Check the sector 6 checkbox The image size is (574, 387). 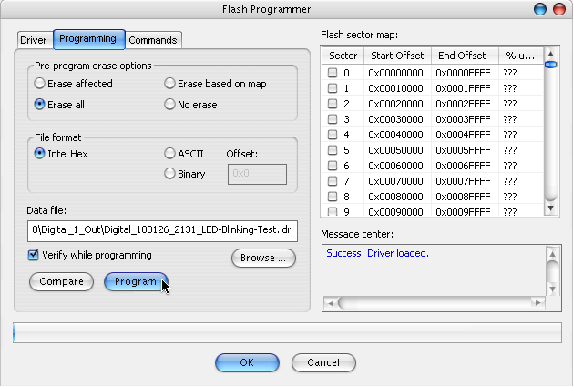[332, 165]
